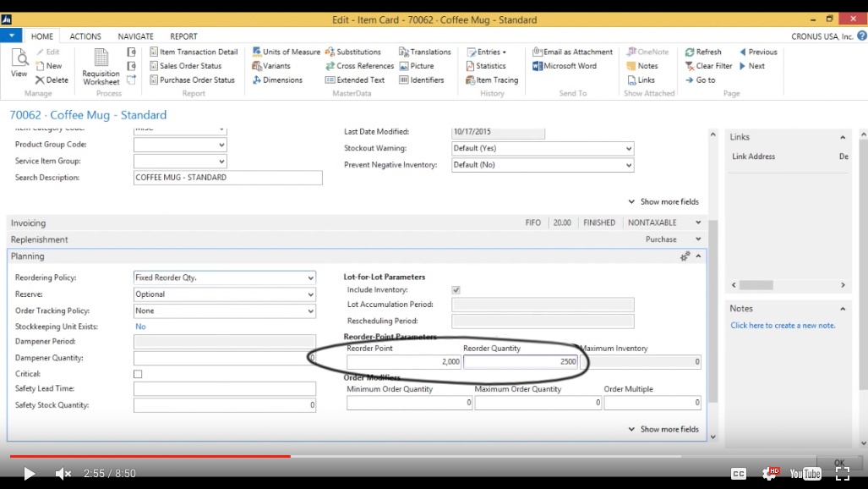Image resolution: width=868 pixels, height=489 pixels.
Task: Refresh the item card
Action: point(712,52)
